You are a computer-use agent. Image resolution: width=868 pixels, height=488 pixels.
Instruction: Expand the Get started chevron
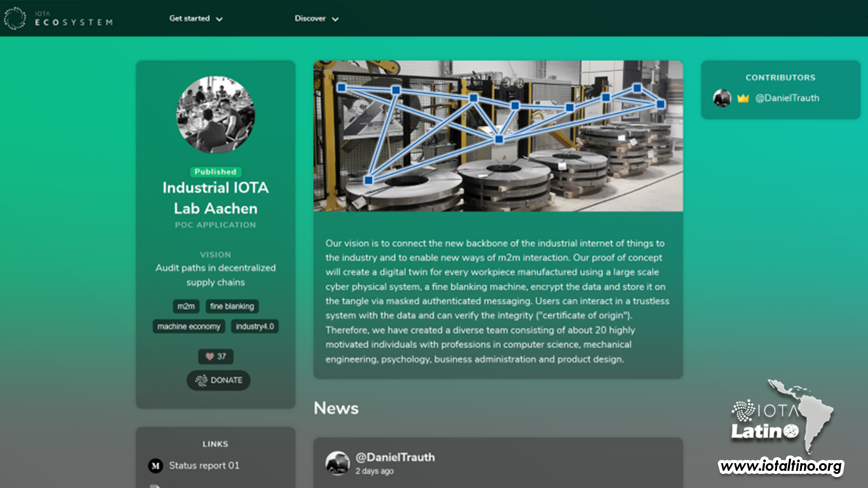[220, 19]
